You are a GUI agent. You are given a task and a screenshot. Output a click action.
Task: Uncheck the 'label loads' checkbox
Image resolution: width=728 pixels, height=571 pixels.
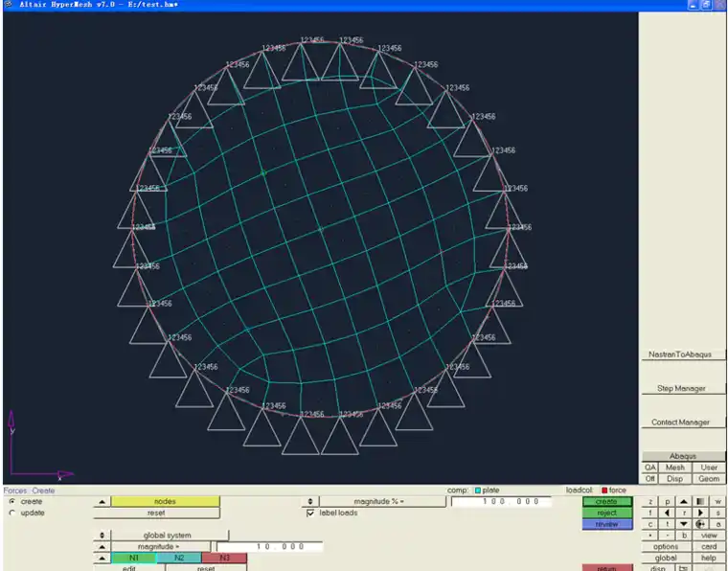click(x=310, y=513)
